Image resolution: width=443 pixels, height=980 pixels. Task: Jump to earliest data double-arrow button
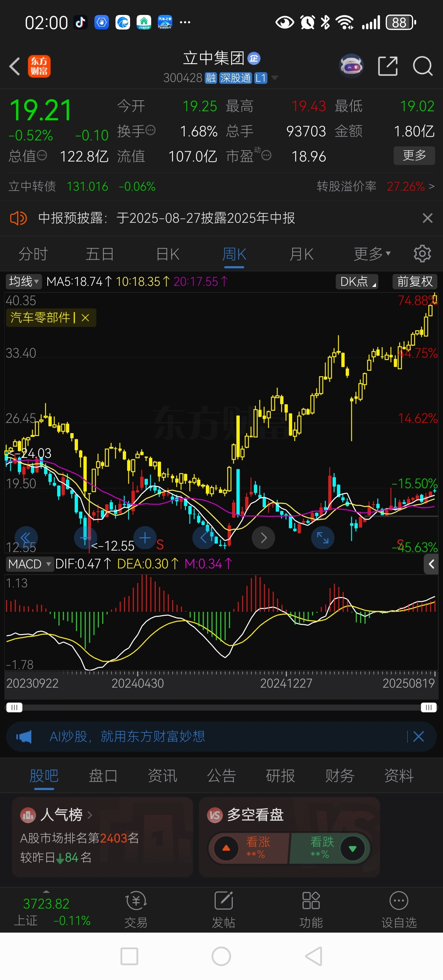(26, 537)
